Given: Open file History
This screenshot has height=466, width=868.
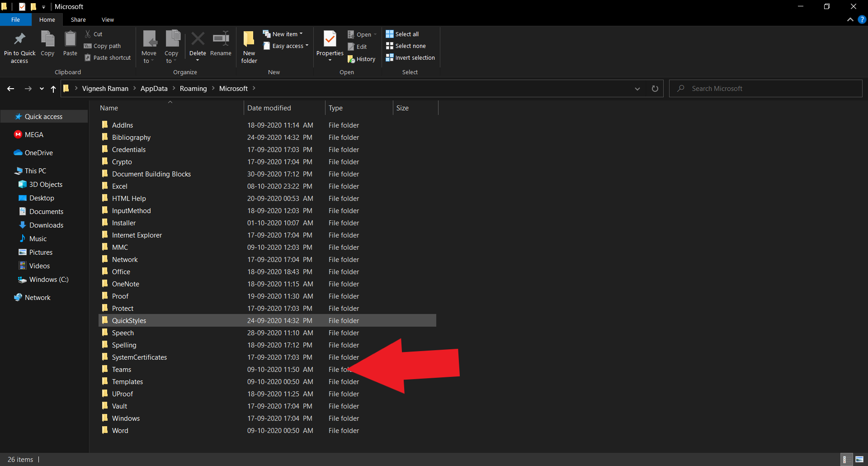Looking at the screenshot, I should coord(362,59).
